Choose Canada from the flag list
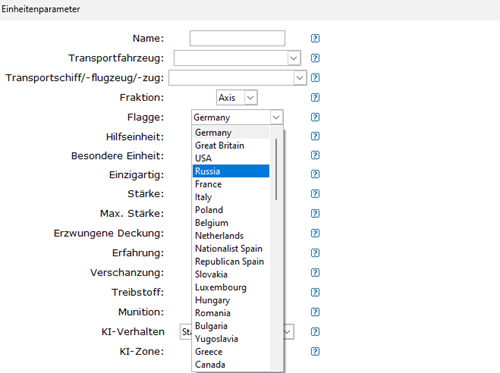Viewport: 500px width, 373px height. click(x=231, y=364)
